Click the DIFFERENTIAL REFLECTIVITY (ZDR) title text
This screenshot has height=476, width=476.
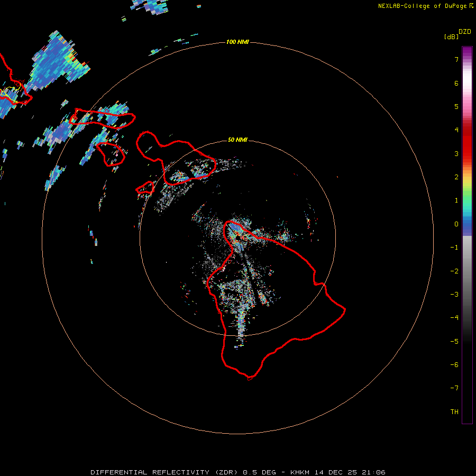click(x=165, y=472)
